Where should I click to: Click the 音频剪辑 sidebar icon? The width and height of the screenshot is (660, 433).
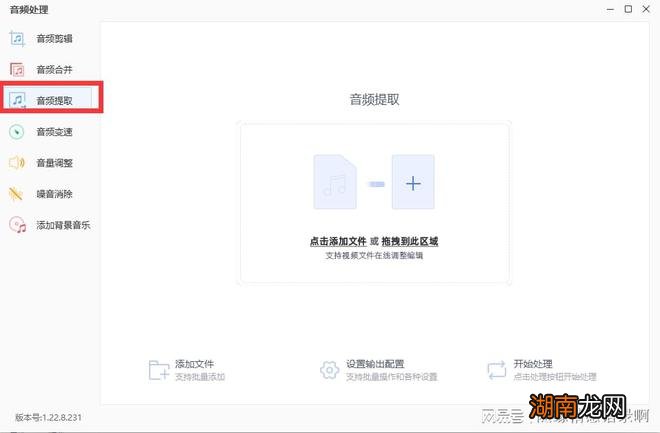tap(17, 39)
